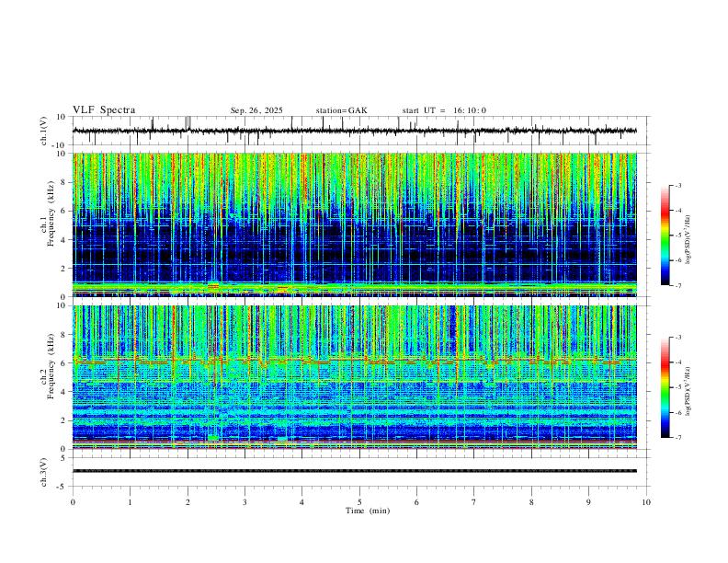Click inside the ch.1 spectrogram panel
728x563 pixels.
(354, 224)
